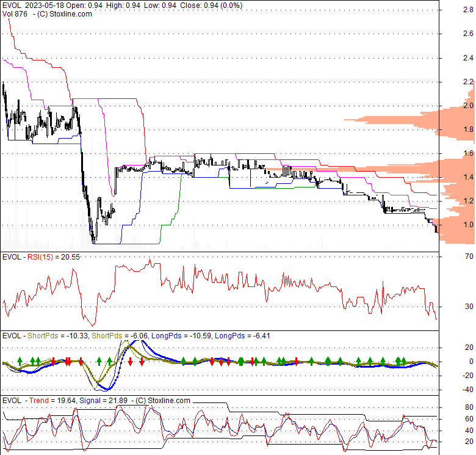Click the leftmost green up arrow in ShortPds panel
This screenshot has height=455, width=476.
click(20, 361)
